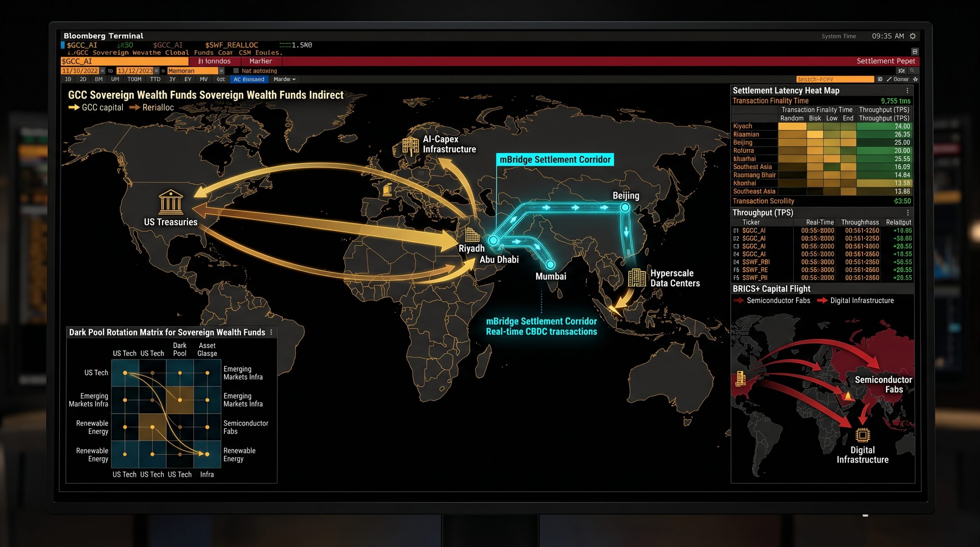Select the $SWF_RBI ticker row
The height and width of the screenshot is (547, 980).
[822, 262]
